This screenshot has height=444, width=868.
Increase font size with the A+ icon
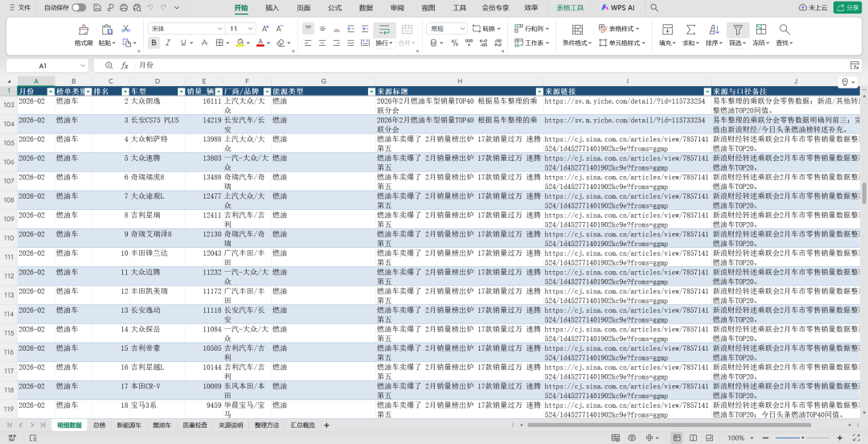coord(265,28)
